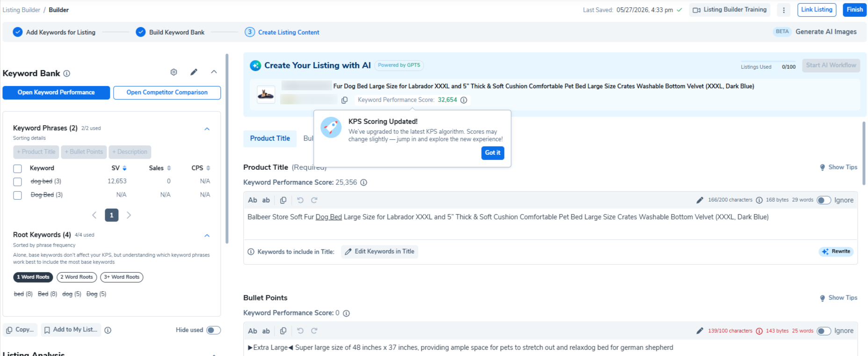Lowercase Bullet Points text with ab

tap(266, 331)
